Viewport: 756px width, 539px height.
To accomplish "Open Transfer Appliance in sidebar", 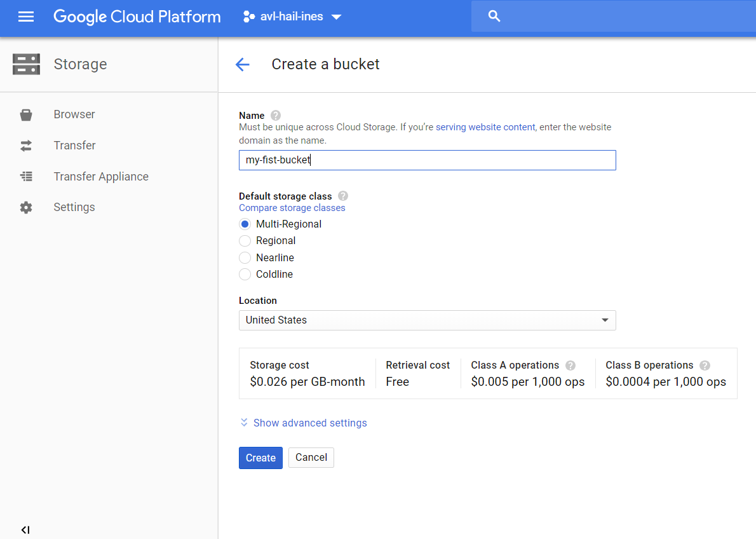I will (101, 177).
